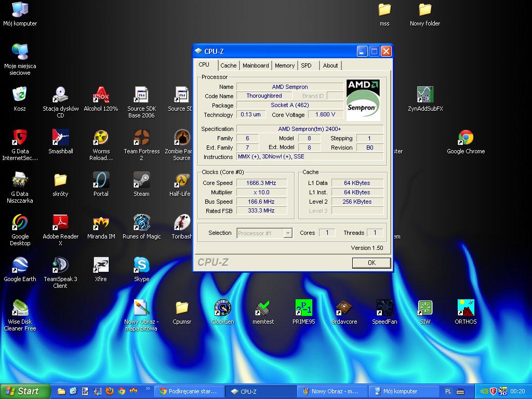This screenshot has height=399, width=532.
Task: Open the Google Chrome desktop shortcut
Action: [x=465, y=139]
